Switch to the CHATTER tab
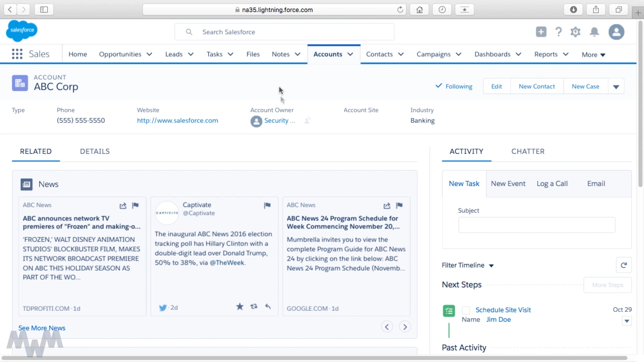Viewport: 644px width, 362px height. (x=528, y=152)
